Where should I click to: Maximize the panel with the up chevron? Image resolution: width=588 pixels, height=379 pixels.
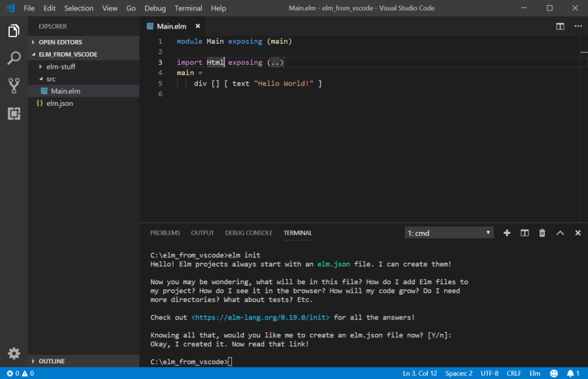point(560,233)
